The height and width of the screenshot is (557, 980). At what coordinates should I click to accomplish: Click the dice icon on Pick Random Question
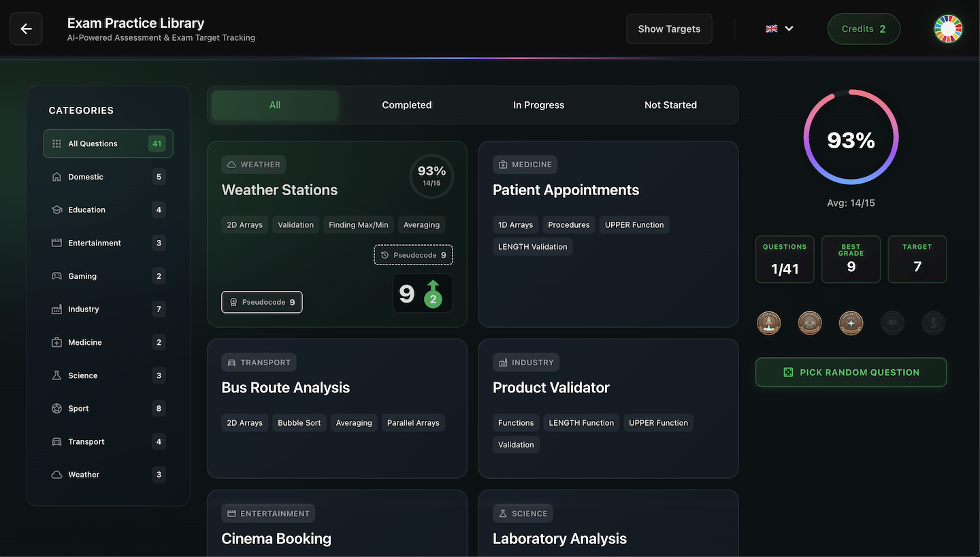[788, 372]
